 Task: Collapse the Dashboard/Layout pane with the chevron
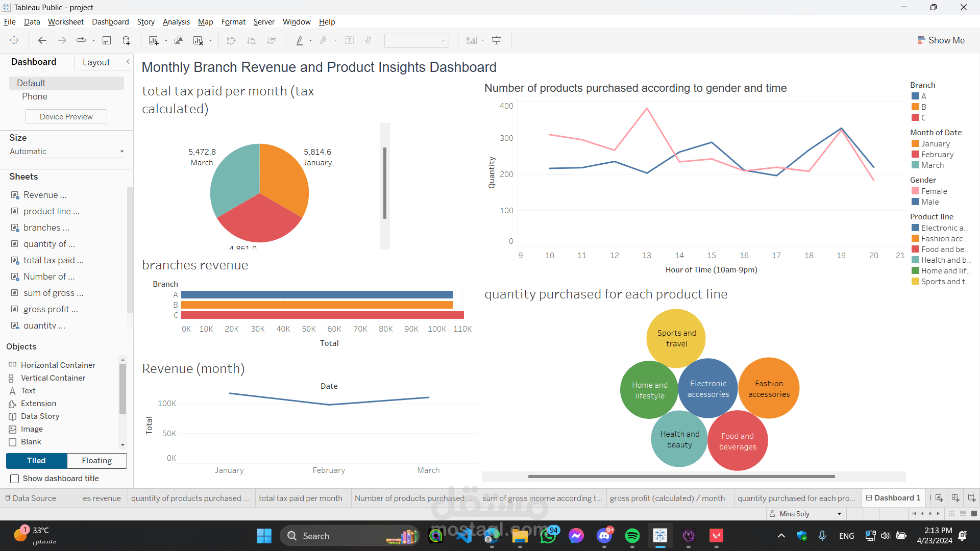click(128, 61)
